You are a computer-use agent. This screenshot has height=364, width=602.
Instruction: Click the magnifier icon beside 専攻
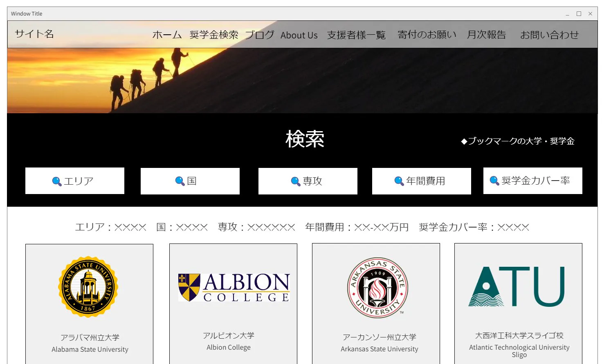(296, 181)
